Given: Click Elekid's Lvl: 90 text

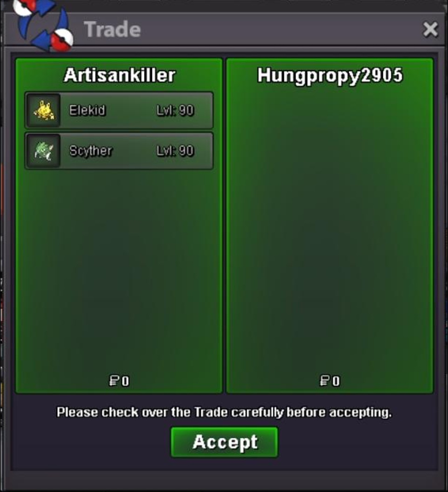Looking at the screenshot, I should [x=176, y=110].
